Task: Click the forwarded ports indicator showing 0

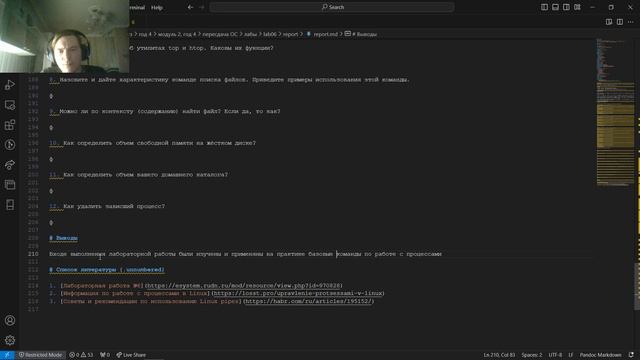Action: 105,355
